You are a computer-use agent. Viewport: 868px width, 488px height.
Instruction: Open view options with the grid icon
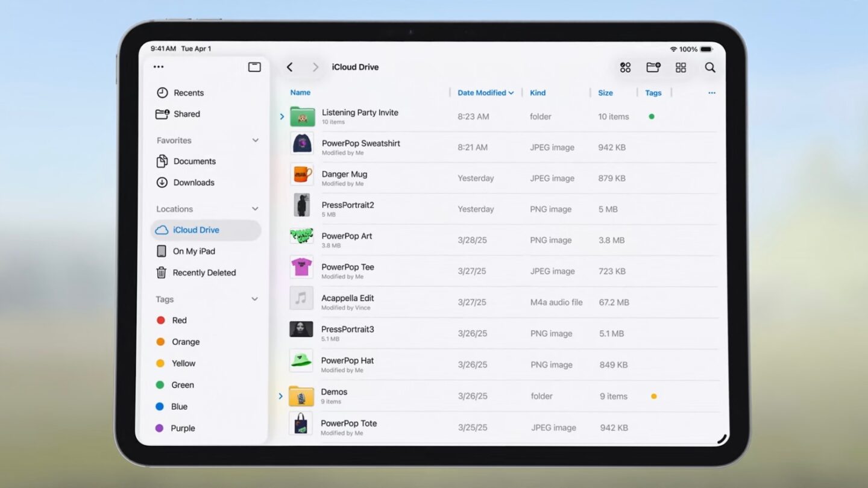pyautogui.click(x=681, y=67)
